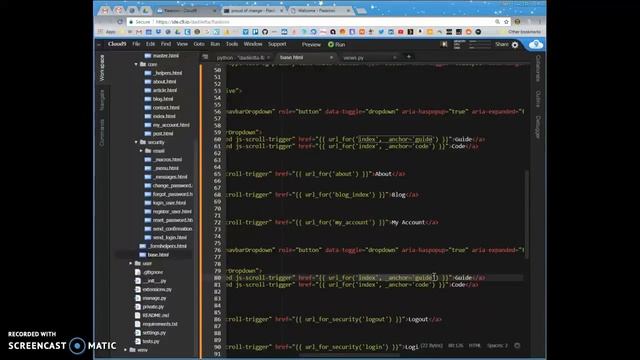640x360 pixels.
Task: Open master.html in file tree
Action: pos(166,56)
